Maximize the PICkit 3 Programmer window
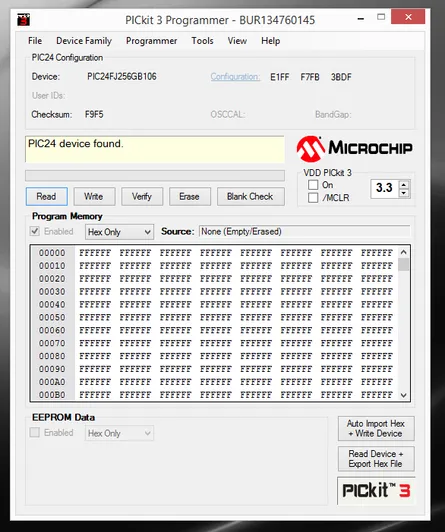Viewport: 445px width, 532px height. pyautogui.click(x=381, y=17)
